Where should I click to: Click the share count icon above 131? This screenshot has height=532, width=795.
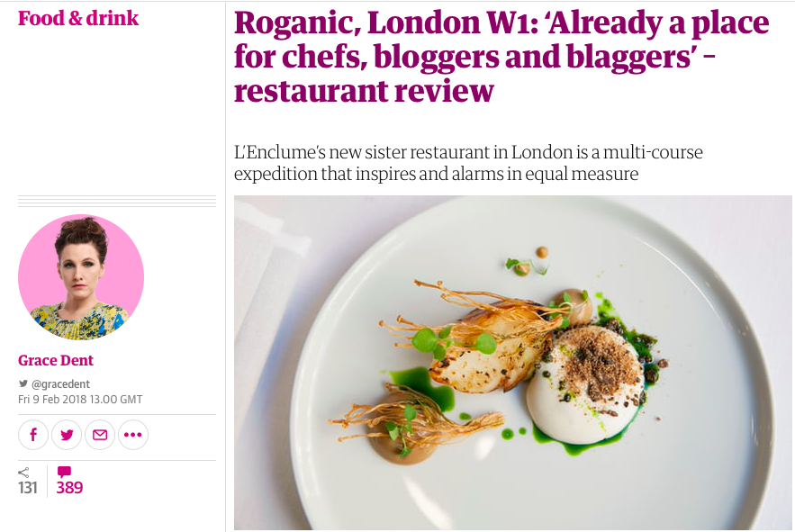(23, 473)
